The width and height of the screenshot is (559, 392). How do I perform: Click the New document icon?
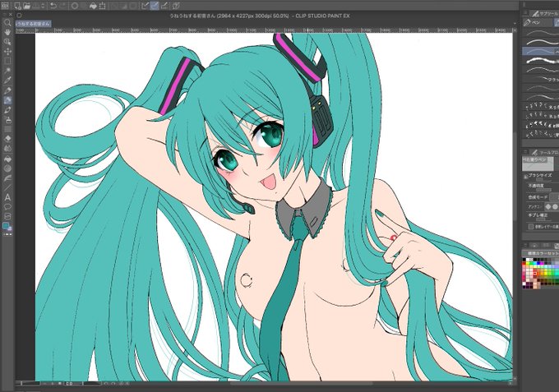tap(17, 6)
